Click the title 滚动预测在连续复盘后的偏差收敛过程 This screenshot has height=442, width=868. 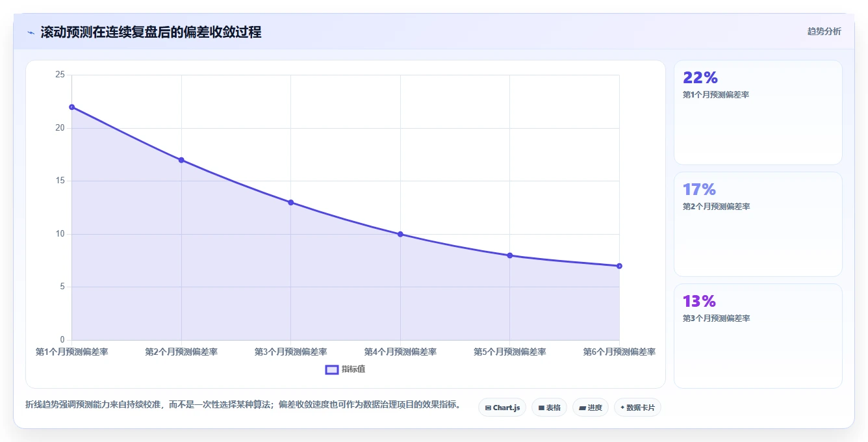(151, 32)
